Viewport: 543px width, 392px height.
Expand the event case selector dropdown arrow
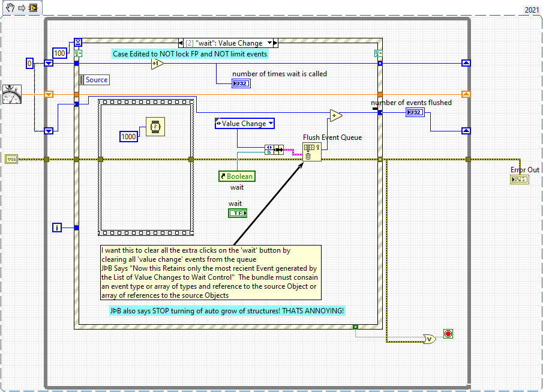[269, 43]
